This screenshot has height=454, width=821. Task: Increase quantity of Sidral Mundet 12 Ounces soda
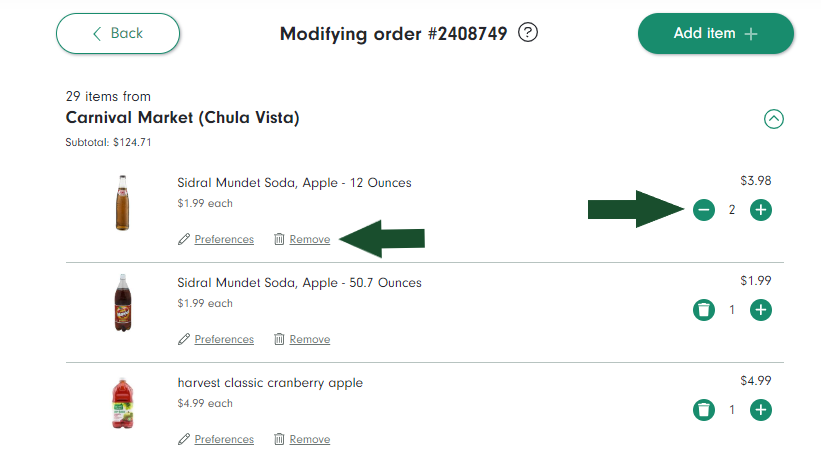[x=761, y=210]
